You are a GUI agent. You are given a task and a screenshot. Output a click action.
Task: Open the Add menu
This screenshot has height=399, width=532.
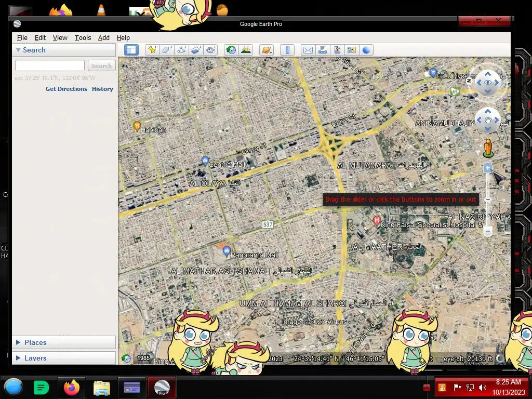point(104,37)
